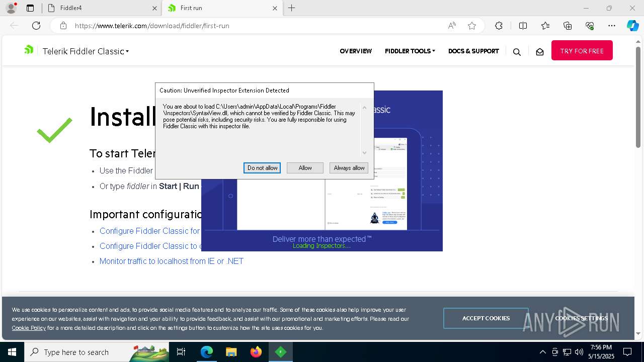Open the Collections icon

tap(568, 26)
